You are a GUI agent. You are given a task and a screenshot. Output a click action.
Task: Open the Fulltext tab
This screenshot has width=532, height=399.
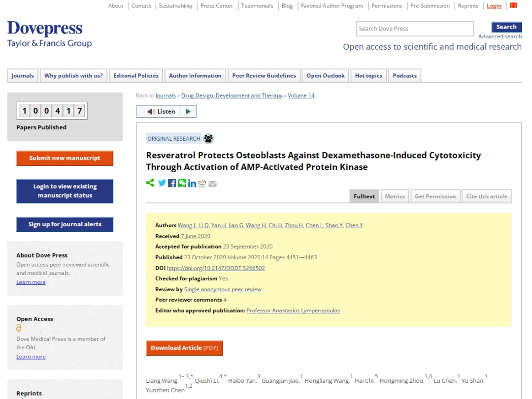point(364,196)
